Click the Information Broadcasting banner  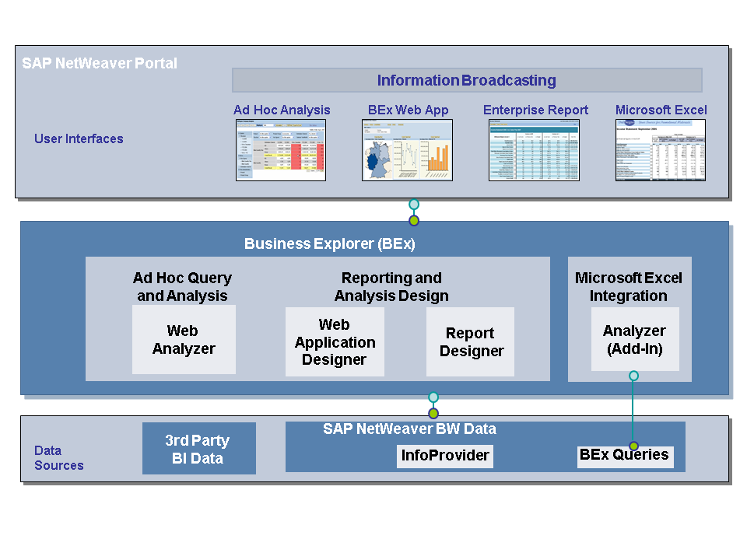click(467, 80)
